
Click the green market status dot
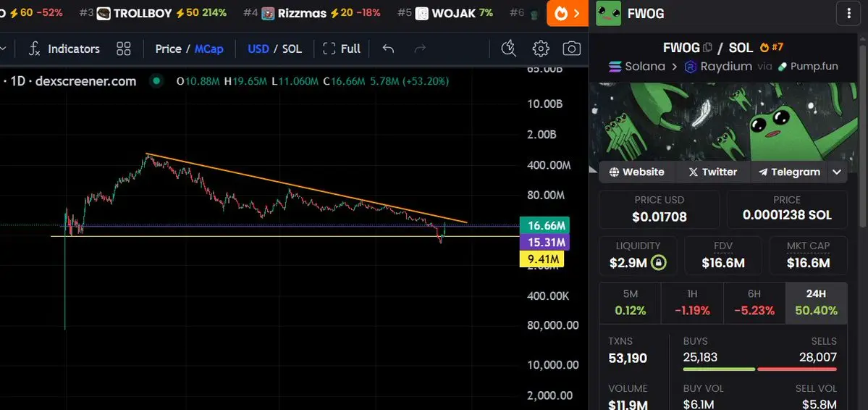pos(156,81)
